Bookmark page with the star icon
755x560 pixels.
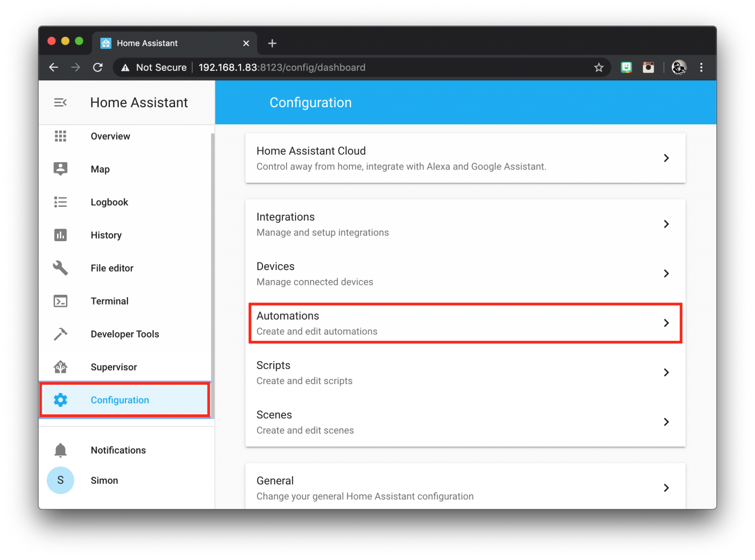click(x=598, y=67)
